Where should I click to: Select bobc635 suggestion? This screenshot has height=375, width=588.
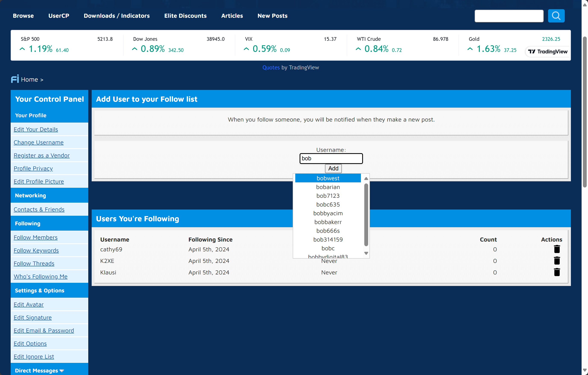point(328,204)
